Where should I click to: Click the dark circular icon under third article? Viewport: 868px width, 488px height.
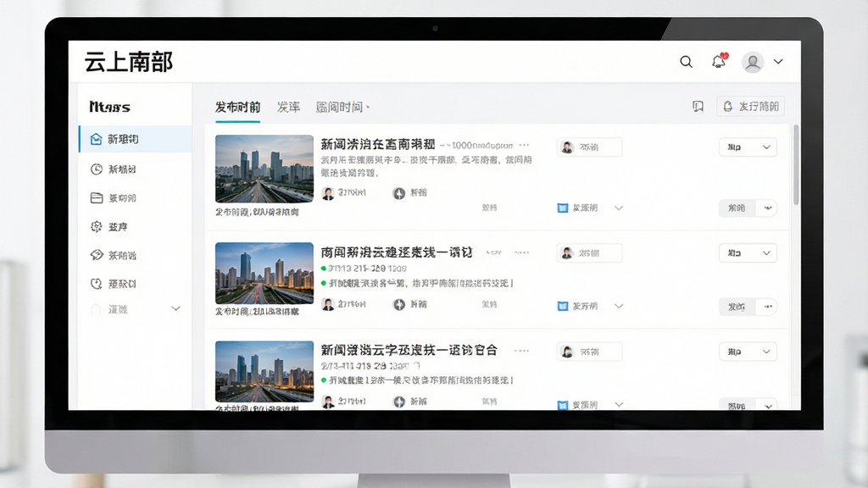point(399,402)
